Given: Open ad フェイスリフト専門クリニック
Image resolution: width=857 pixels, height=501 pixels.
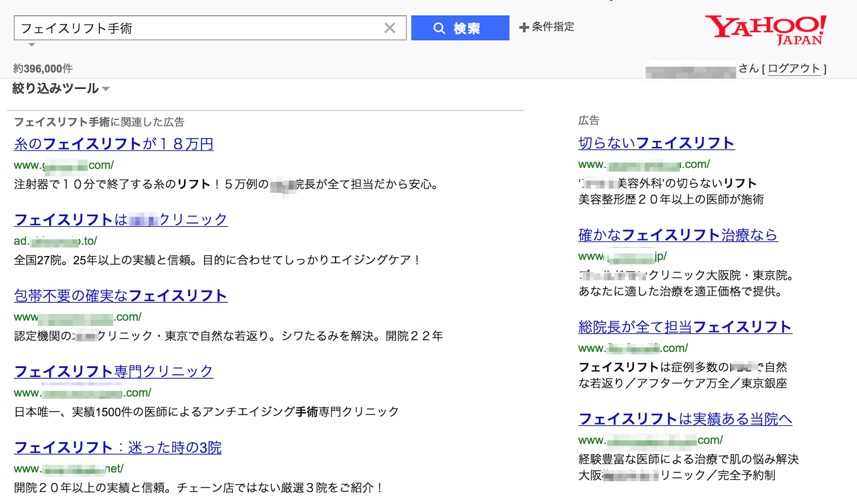Looking at the screenshot, I should 114,372.
